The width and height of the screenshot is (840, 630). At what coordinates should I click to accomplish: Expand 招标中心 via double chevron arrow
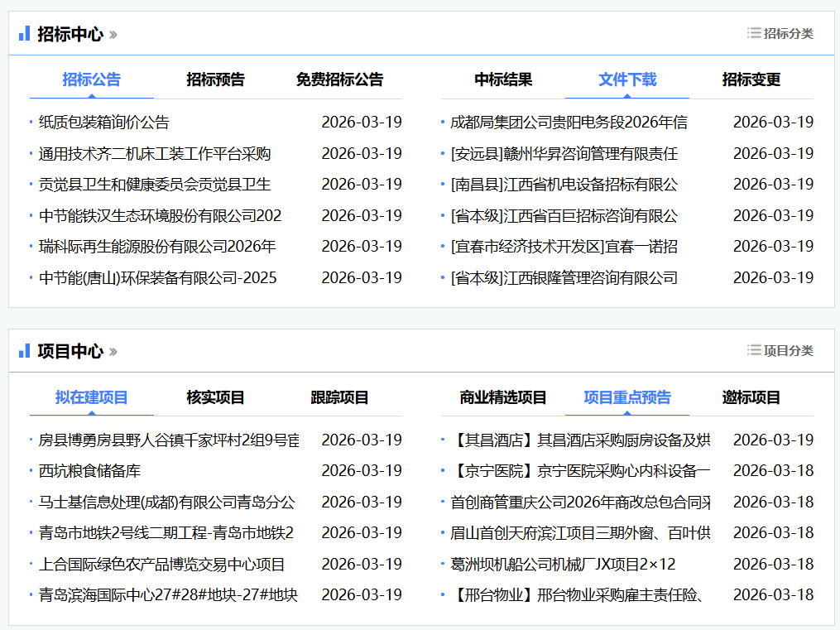[113, 35]
